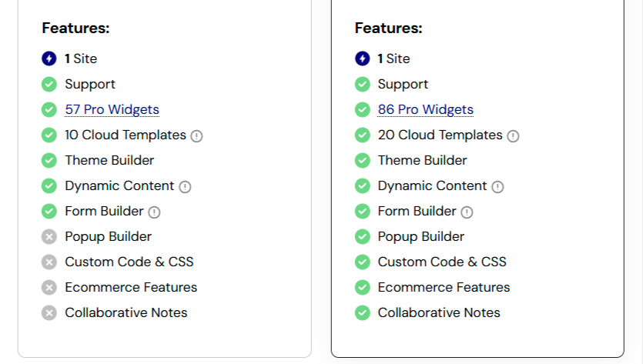Click lightning bolt icon in right plan
The height and width of the screenshot is (364, 643).
(362, 58)
